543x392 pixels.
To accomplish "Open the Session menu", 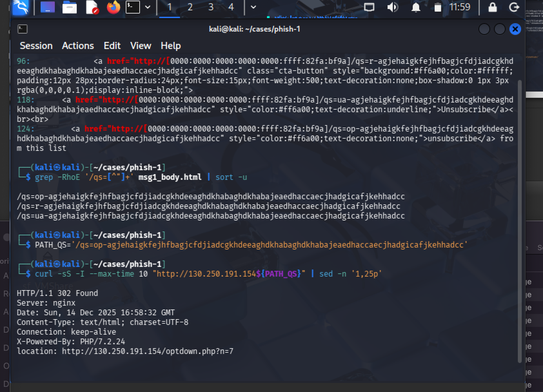I will (36, 46).
